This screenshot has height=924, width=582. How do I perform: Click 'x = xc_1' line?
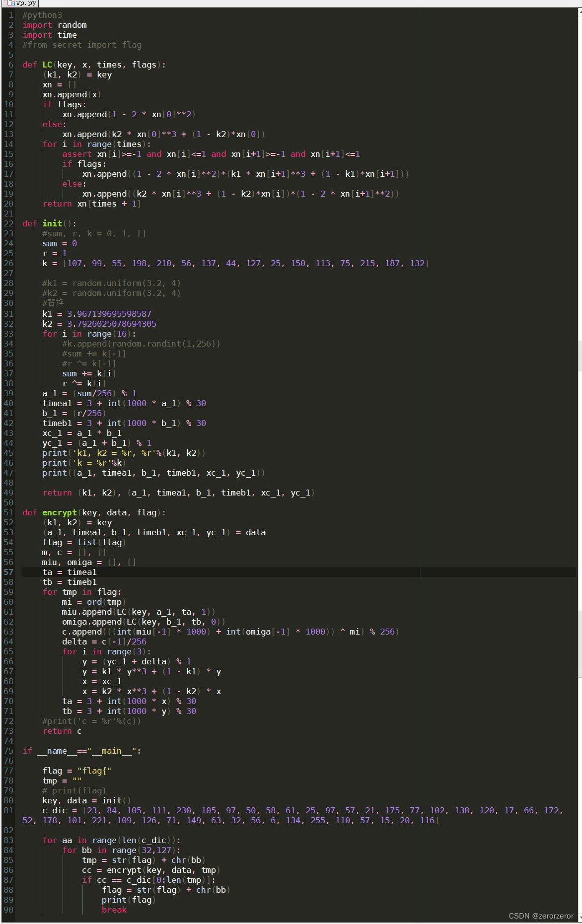click(x=102, y=681)
